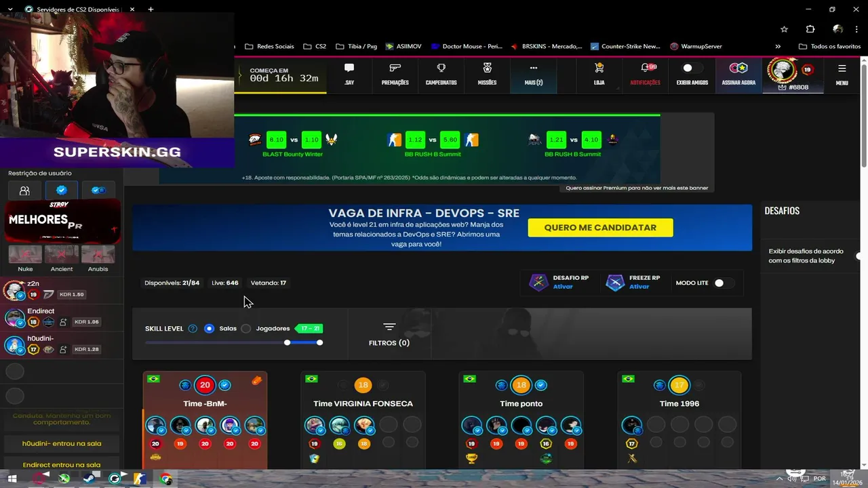868x488 pixels.
Task: Click Quero Me Candidatar button
Action: click(600, 228)
